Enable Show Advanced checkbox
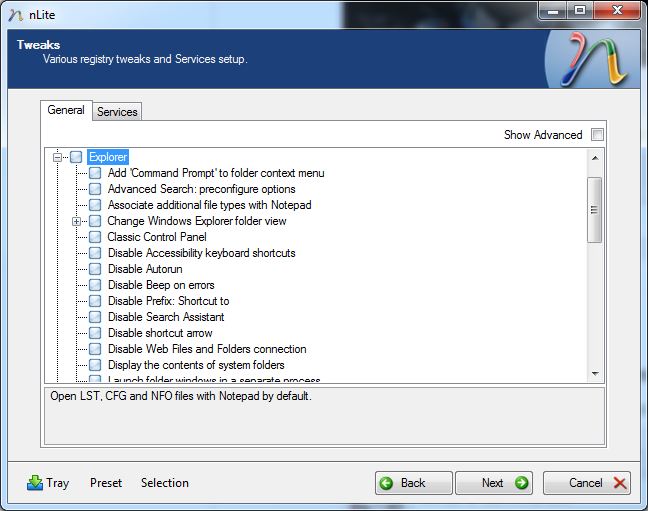Image resolution: width=648 pixels, height=511 pixels. point(597,134)
